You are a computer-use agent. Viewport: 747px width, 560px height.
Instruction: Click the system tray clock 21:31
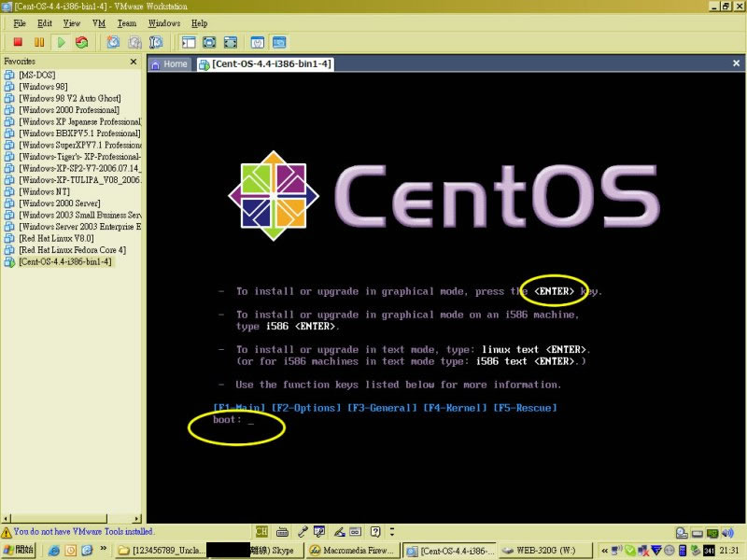pos(729,551)
